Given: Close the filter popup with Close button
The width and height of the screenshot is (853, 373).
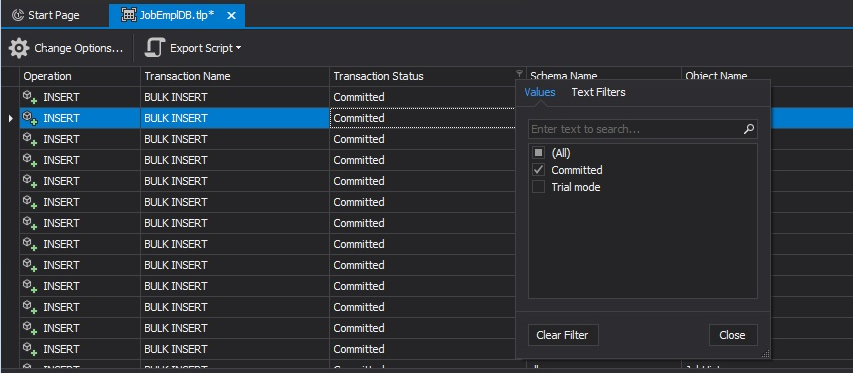Looking at the screenshot, I should (x=733, y=335).
